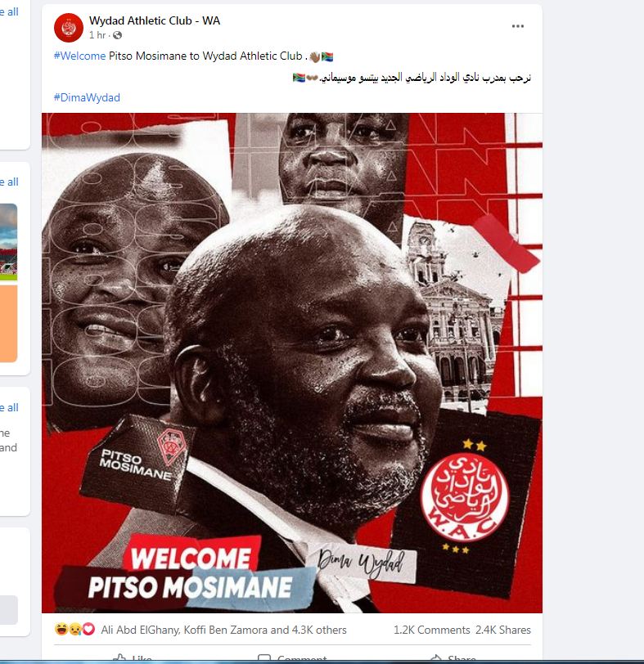This screenshot has width=644, height=664.
Task: Click the public globe audience icon
Action: click(x=117, y=36)
